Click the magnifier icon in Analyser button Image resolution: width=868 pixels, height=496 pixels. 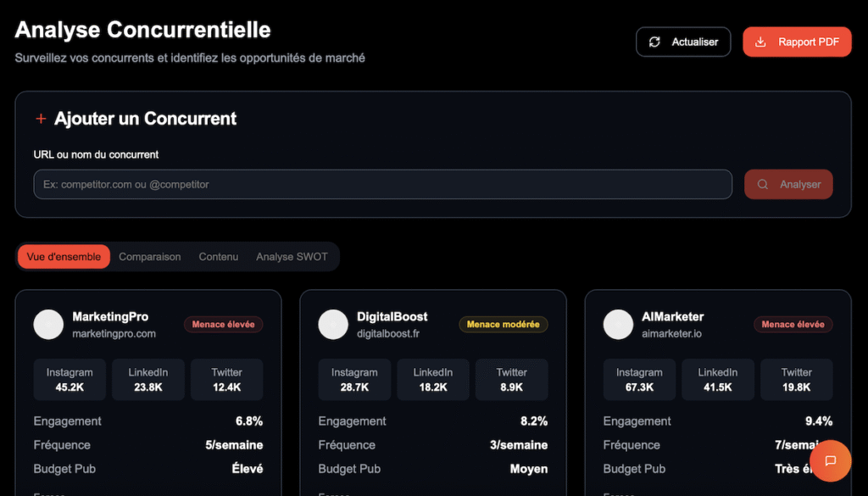coord(763,184)
